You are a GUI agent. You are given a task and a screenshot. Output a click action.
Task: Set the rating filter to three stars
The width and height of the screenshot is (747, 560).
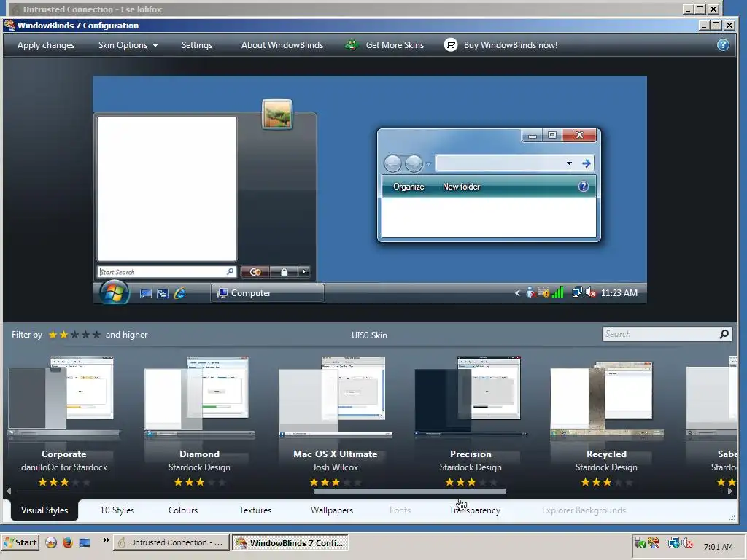(75, 335)
